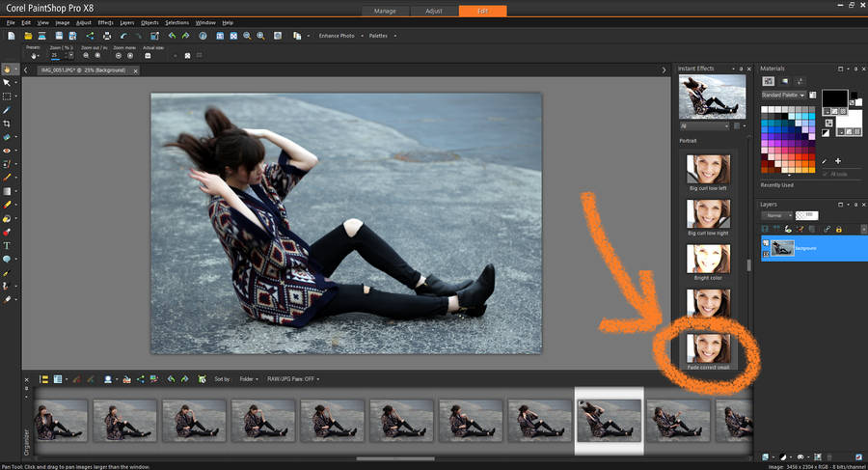Image resolution: width=868 pixels, height=470 pixels.
Task: Toggle the All tools checkbox
Action: point(824,174)
